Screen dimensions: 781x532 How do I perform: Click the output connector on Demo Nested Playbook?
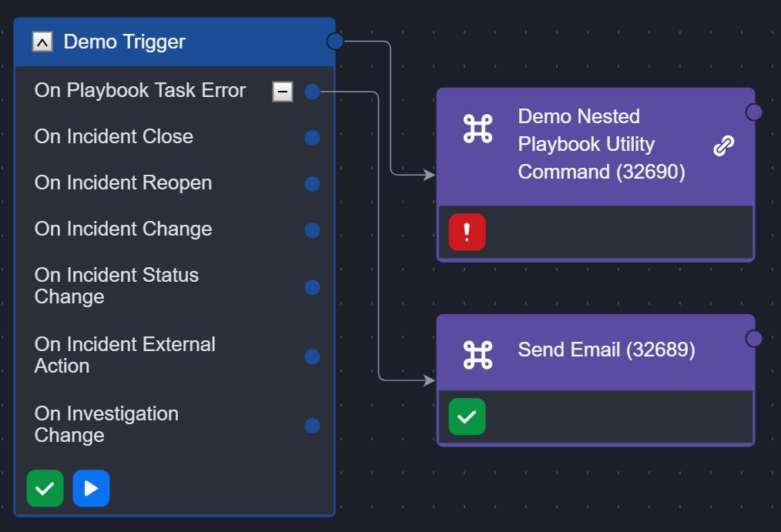753,112
